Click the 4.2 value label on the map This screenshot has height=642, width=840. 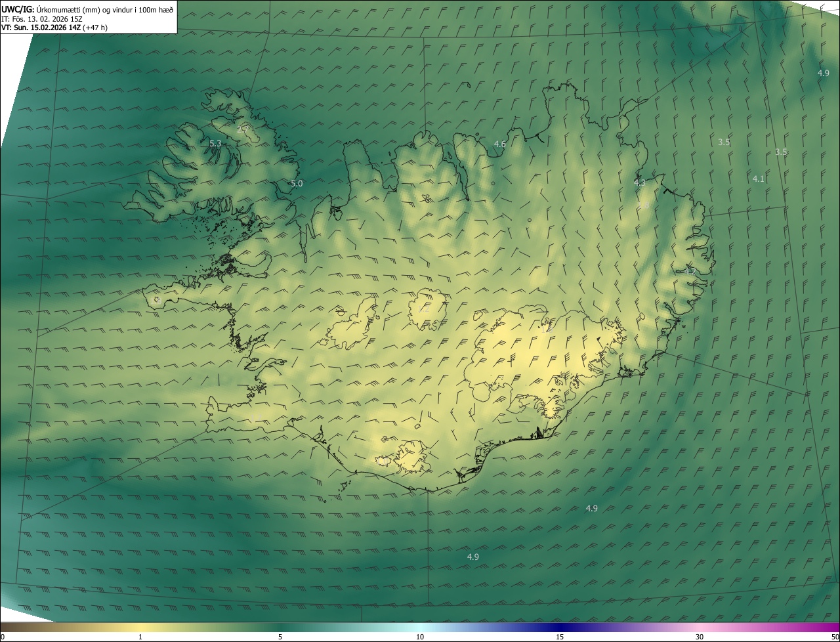click(x=690, y=271)
